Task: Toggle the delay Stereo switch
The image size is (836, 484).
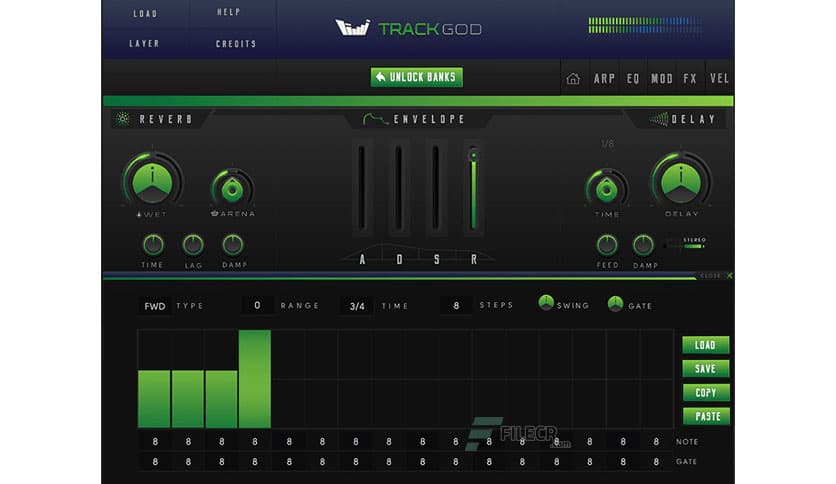Action: tap(693, 246)
